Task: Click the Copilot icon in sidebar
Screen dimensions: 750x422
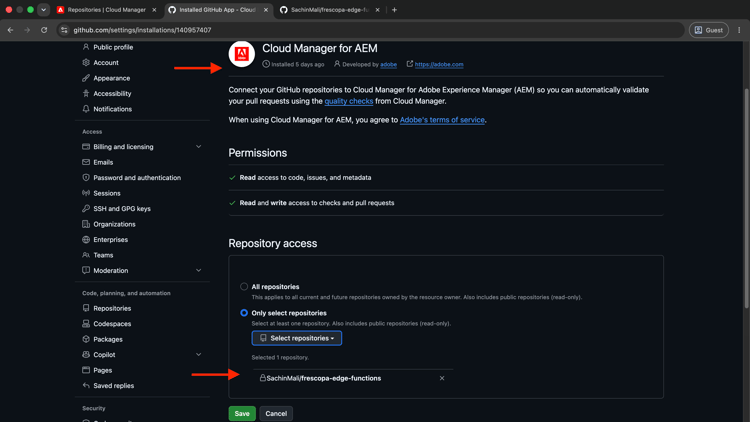Action: [86, 355]
